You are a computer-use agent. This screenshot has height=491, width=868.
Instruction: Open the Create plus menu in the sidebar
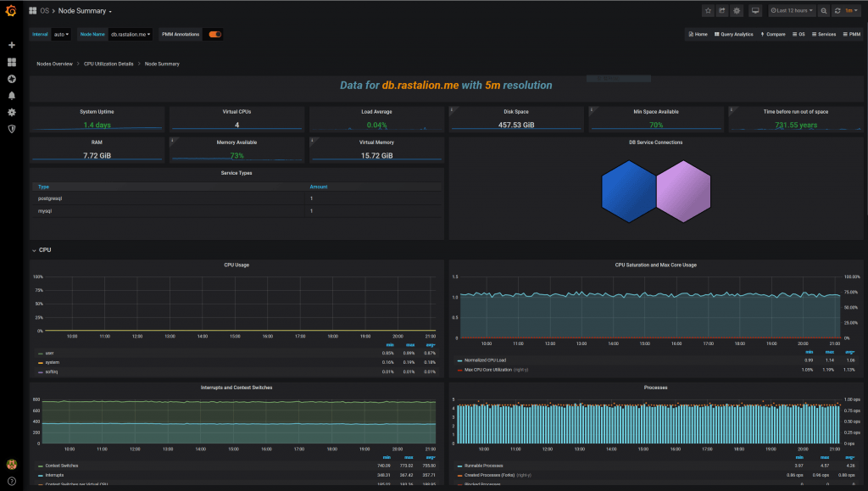coord(12,45)
